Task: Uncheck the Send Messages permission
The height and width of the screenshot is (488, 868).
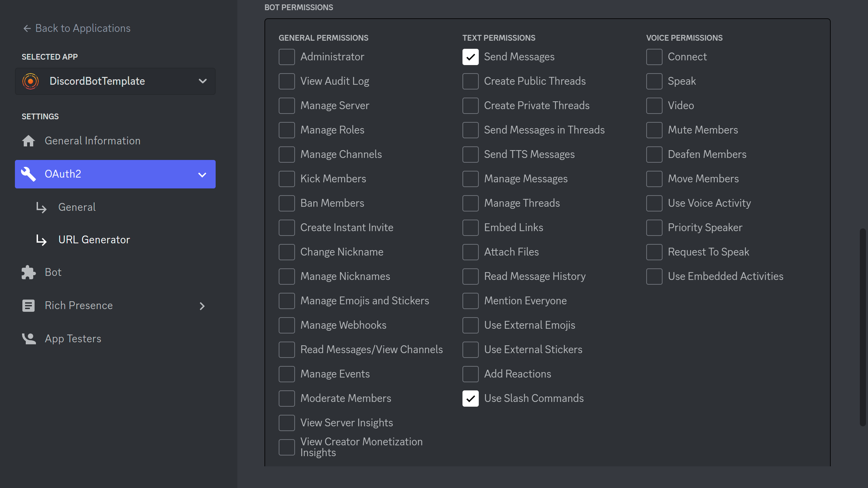Action: (470, 57)
